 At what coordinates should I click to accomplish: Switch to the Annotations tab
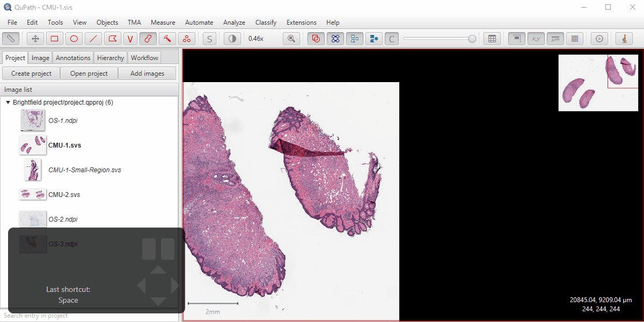tap(73, 58)
